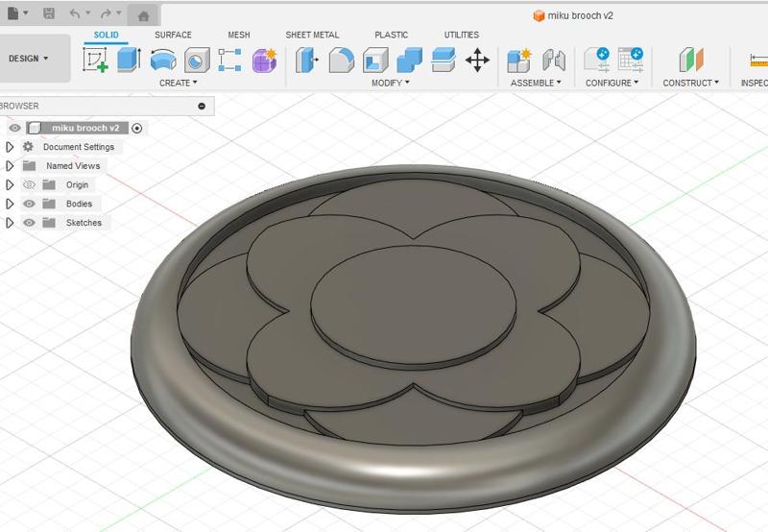Switch to the Utilities tab
The width and height of the screenshot is (768, 532).
pos(462,35)
